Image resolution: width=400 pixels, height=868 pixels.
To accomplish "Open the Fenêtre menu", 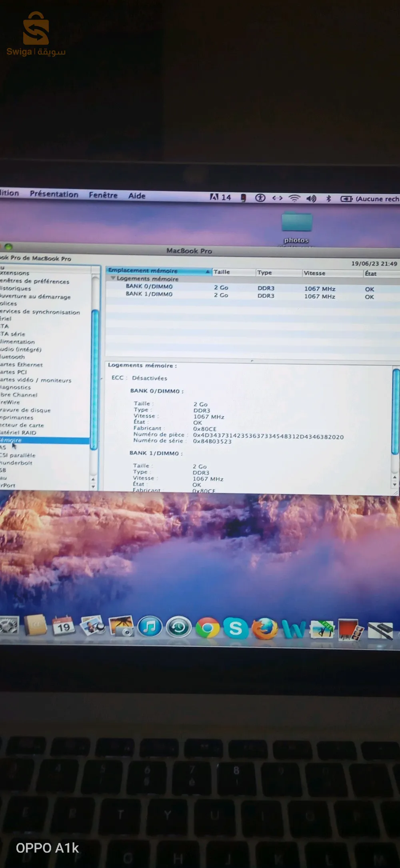I will (103, 195).
